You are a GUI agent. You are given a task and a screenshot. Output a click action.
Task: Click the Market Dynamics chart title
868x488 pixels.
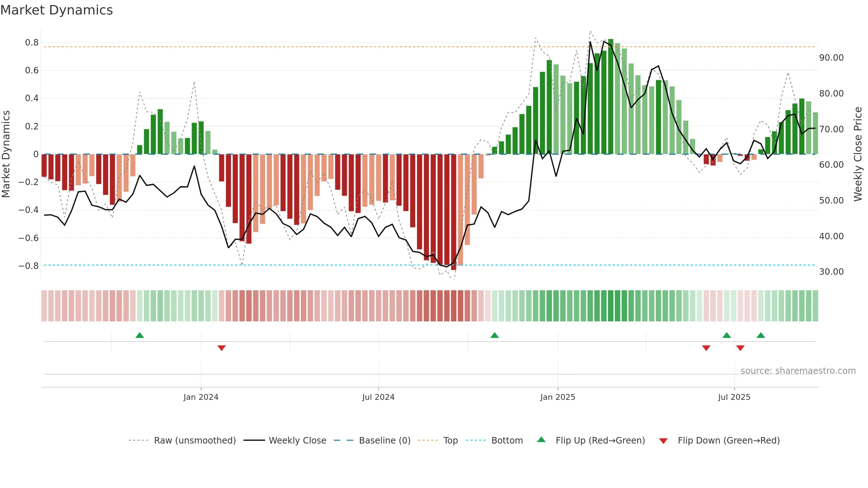(56, 10)
